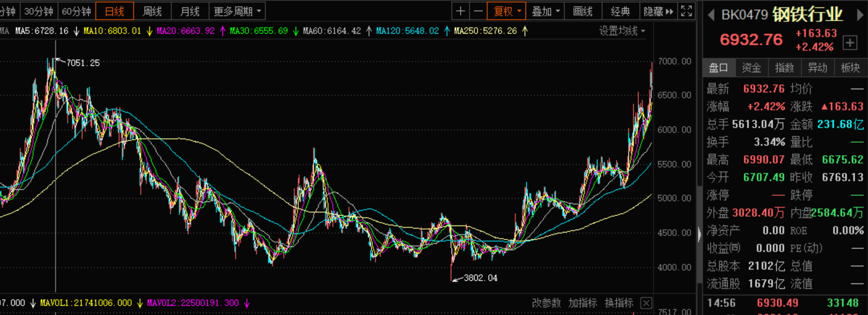Add 钢铁行业 to watchlist with plus box
Viewport: 868px width, 315px height.
850,42
